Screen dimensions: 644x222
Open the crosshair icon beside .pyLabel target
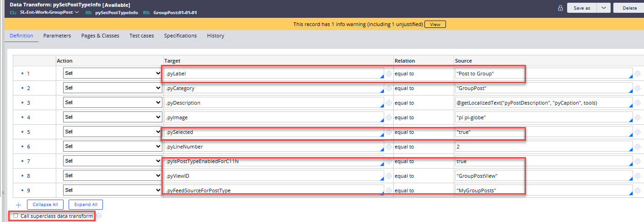[389, 74]
